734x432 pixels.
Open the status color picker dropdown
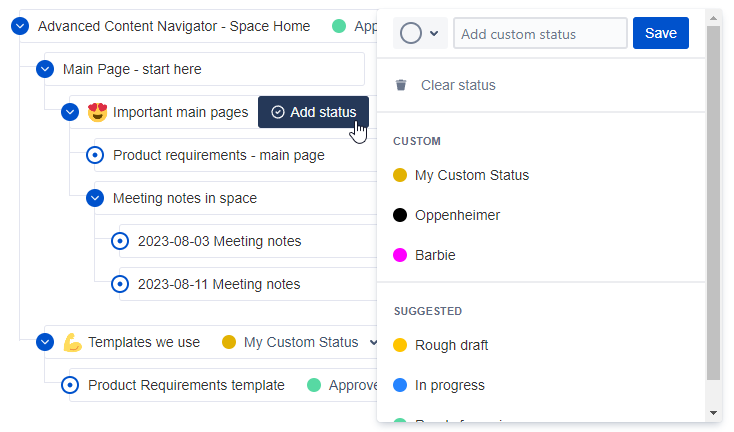[420, 33]
